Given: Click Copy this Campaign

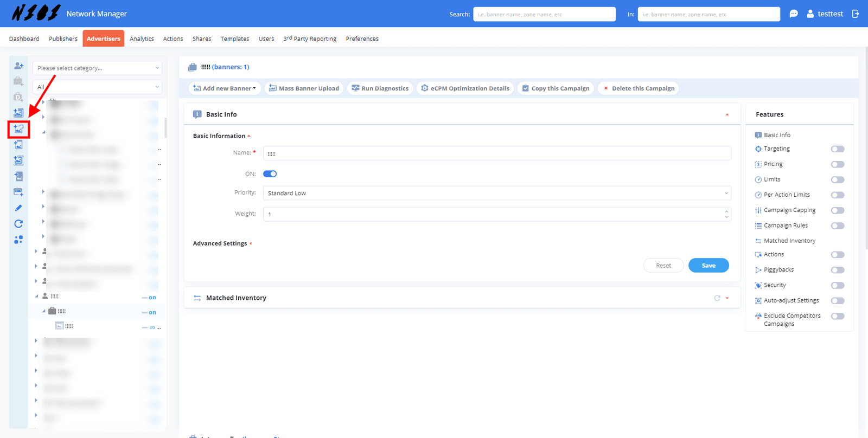Looking at the screenshot, I should point(556,88).
